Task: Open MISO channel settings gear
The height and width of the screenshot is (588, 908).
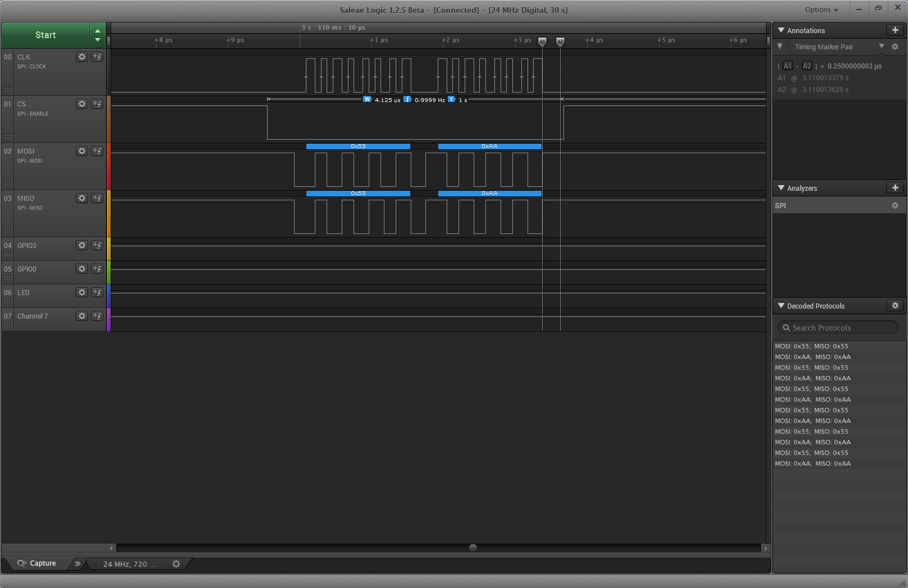Action: tap(82, 198)
